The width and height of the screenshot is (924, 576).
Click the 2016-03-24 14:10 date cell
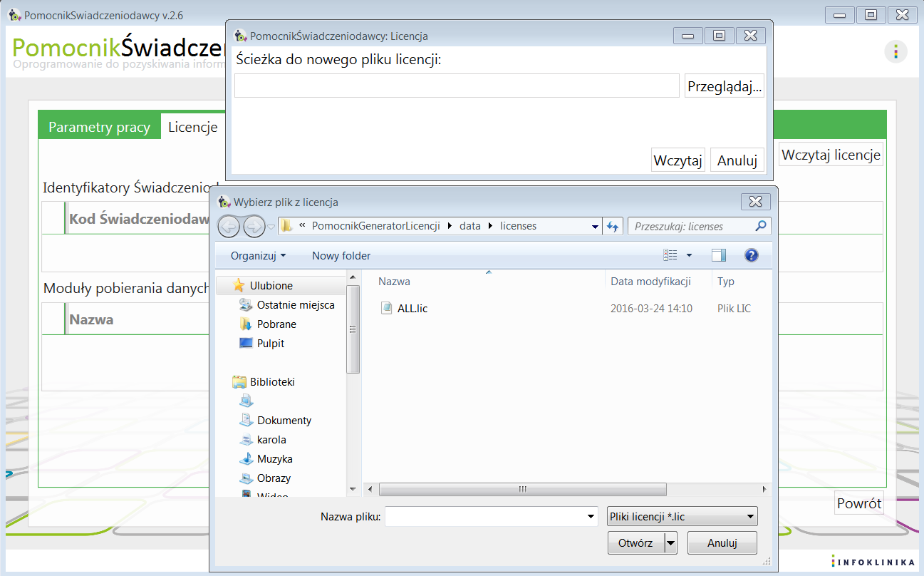click(x=651, y=308)
